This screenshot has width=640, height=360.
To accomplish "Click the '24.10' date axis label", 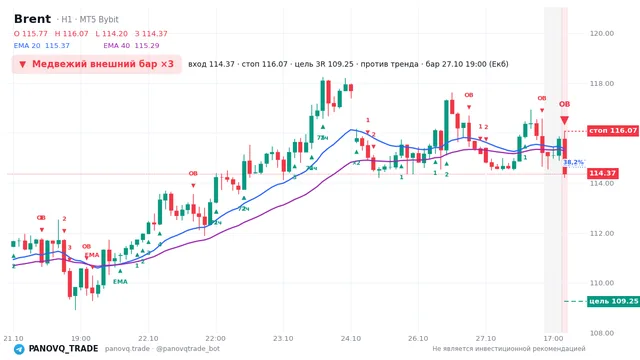I will point(351,338).
